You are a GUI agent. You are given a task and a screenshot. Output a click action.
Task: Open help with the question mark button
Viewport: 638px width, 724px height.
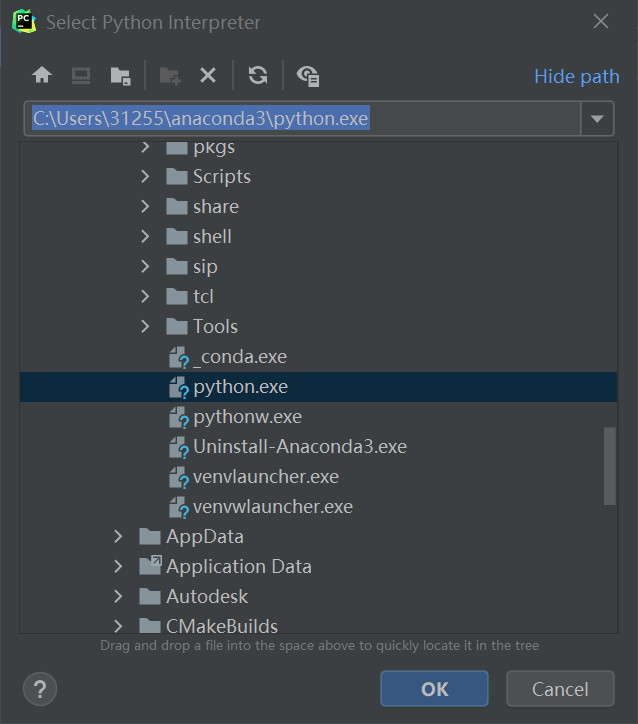point(40,689)
